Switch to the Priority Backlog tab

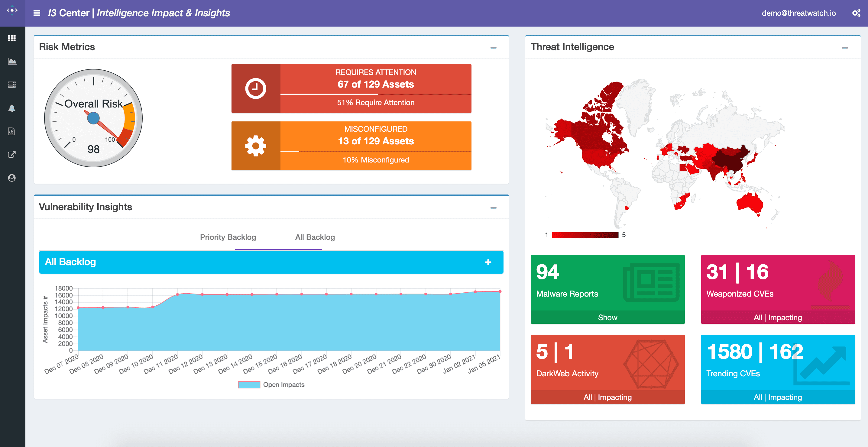click(x=228, y=237)
